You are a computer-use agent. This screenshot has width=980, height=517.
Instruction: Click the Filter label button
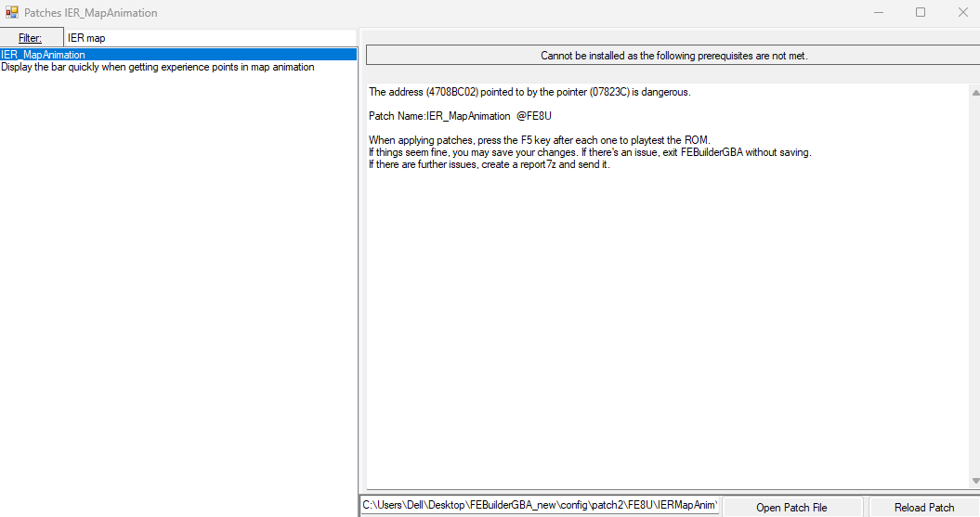pos(31,38)
